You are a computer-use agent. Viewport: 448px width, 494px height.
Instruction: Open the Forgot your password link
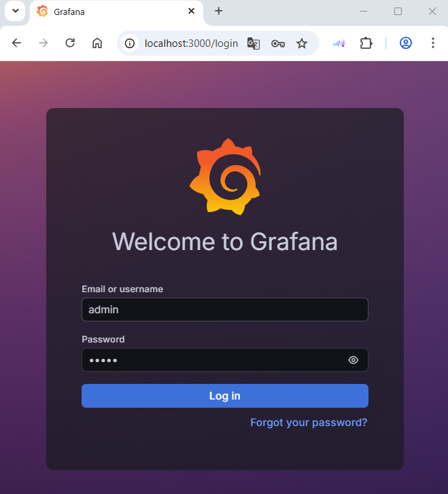(x=309, y=423)
